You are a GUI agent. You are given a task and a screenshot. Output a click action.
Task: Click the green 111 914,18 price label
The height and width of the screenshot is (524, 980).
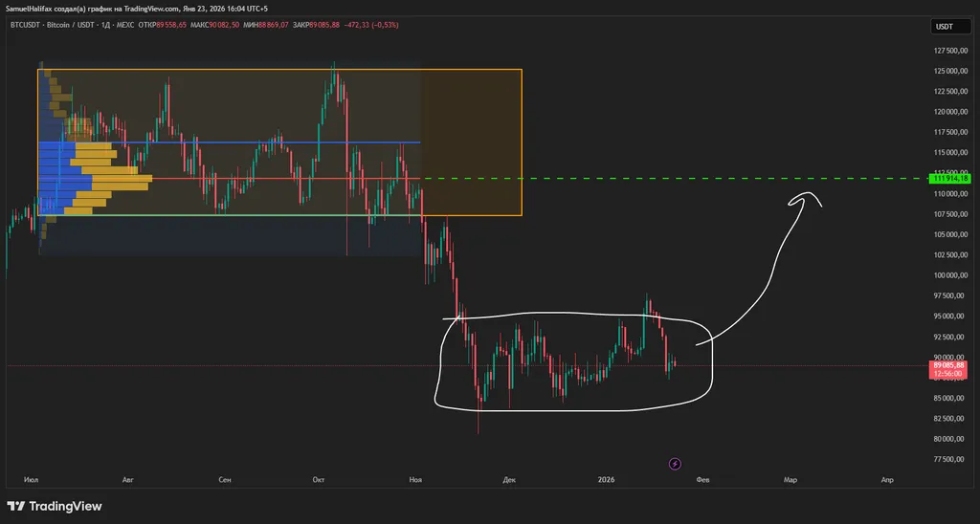coord(950,178)
